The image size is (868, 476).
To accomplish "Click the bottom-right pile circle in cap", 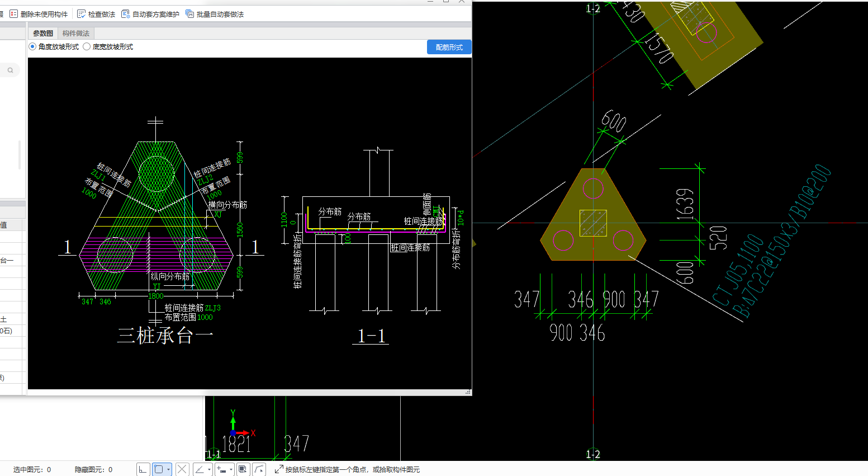I will [x=623, y=241].
